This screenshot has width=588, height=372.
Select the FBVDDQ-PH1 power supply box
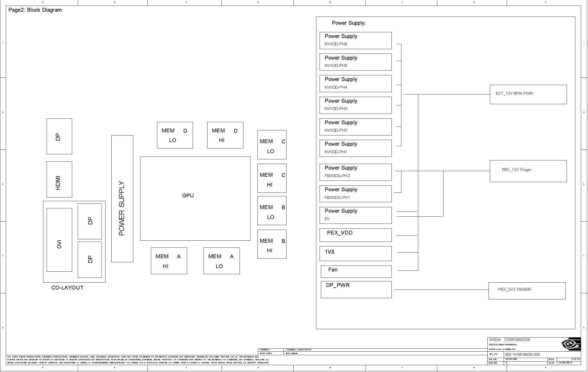[356, 194]
